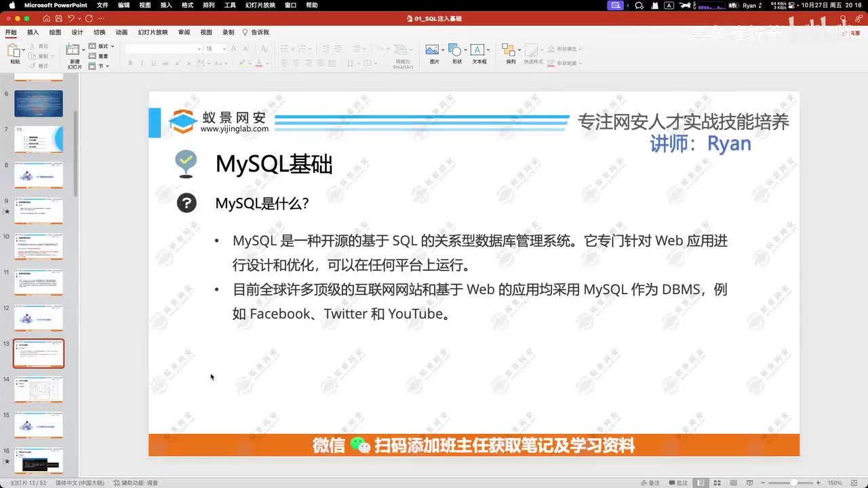Viewport: 868px width, 488px height.
Task: Click the 排列 arrange icon
Action: pos(509,50)
